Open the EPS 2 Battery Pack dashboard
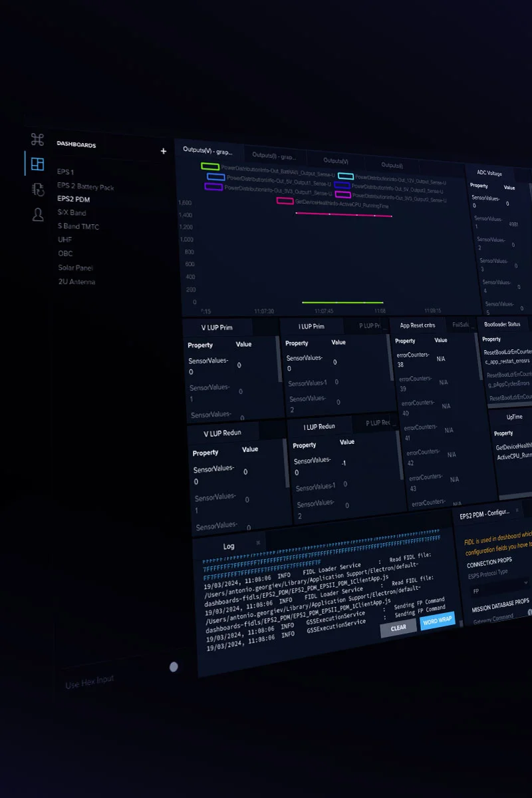The image size is (532, 798). pos(85,186)
